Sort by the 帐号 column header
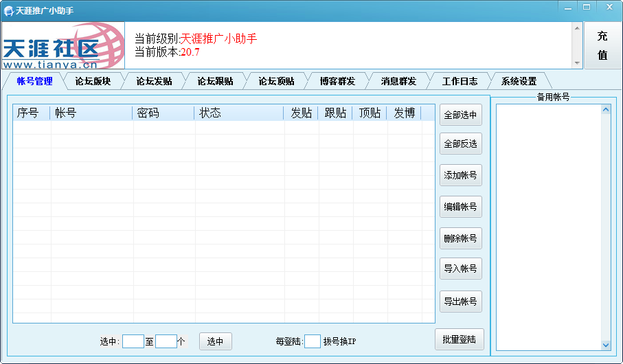 [x=91, y=113]
